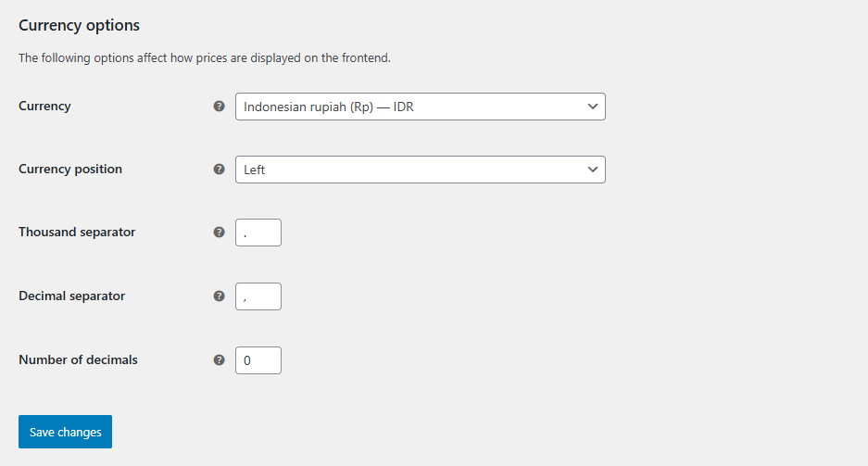868x466 pixels.
Task: Click the chevron arrow on the Currency select
Action: coord(593,107)
